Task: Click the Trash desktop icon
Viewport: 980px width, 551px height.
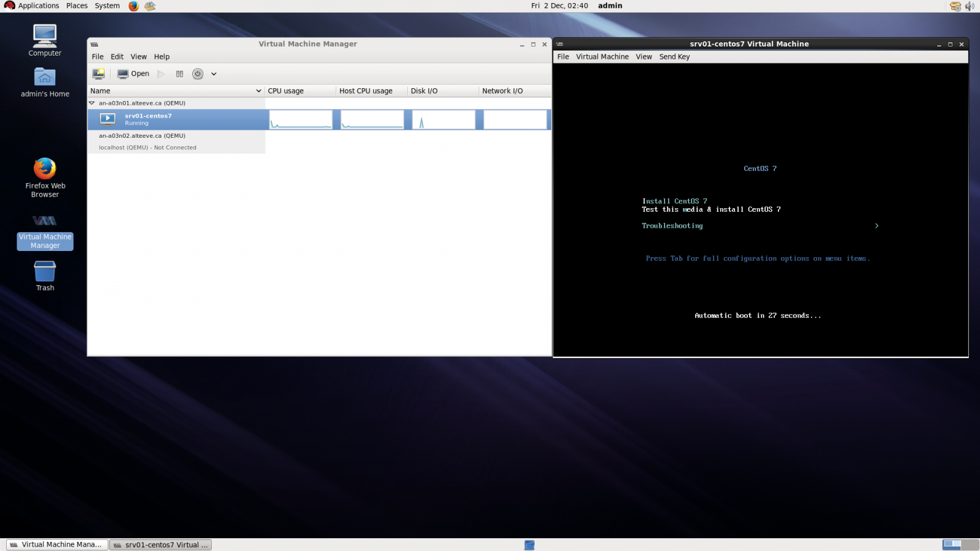Action: [45, 276]
